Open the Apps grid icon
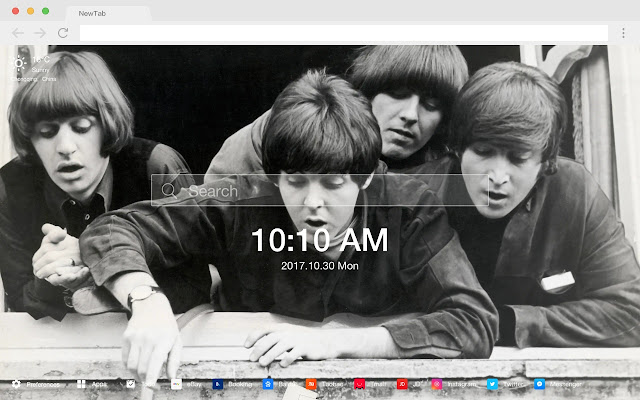The height and width of the screenshot is (400, 640). click(81, 384)
